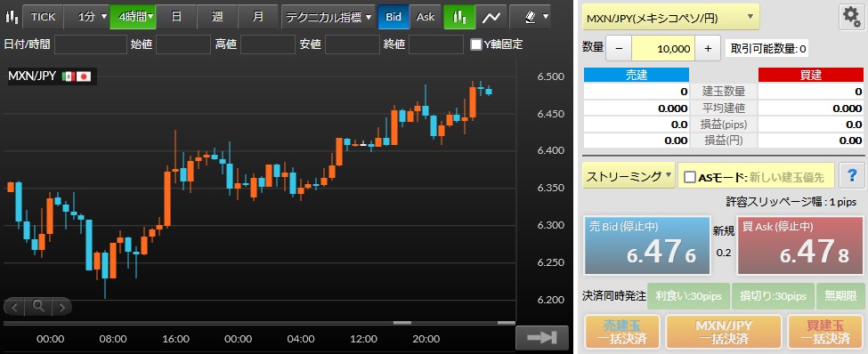This screenshot has height=354, width=868.
Task: Click the chart horizontal scrollbar
Action: 259,323
